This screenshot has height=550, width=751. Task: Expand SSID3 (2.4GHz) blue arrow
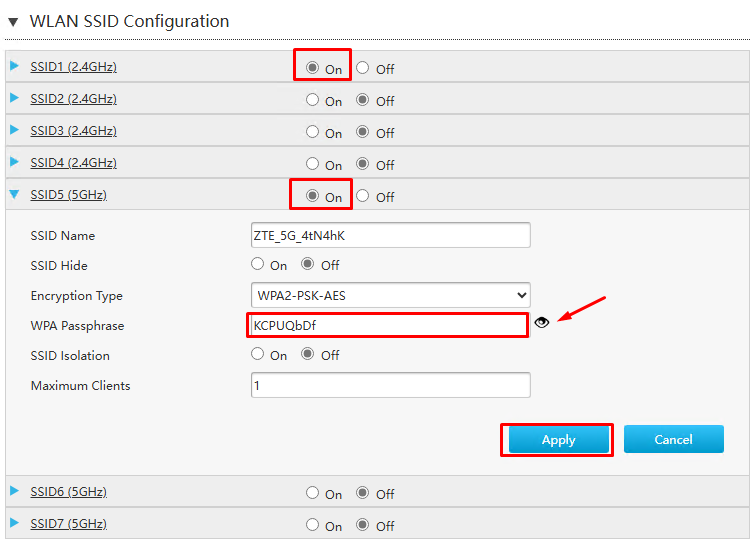(x=14, y=130)
